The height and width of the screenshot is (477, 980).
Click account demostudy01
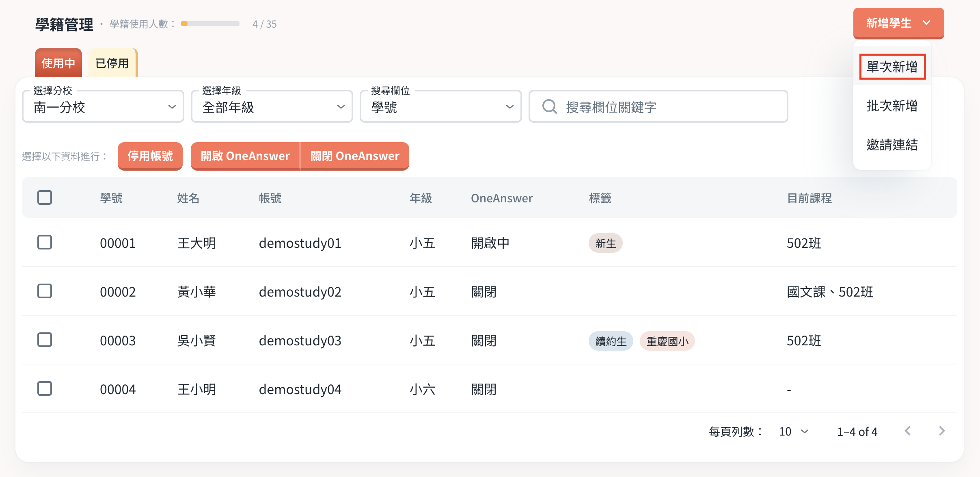point(300,243)
